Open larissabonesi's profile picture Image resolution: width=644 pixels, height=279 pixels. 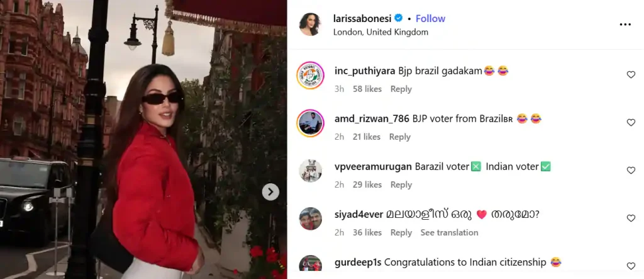310,25
